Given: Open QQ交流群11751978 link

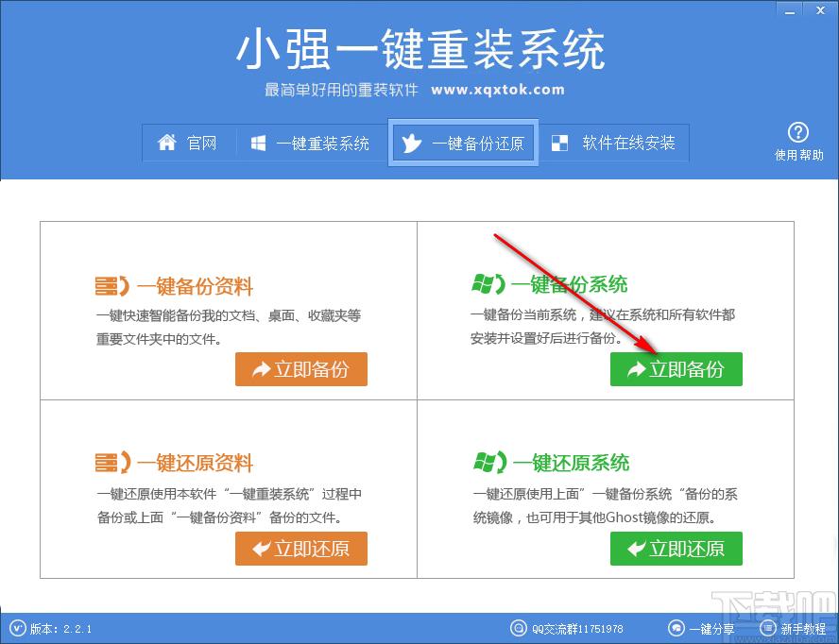Looking at the screenshot, I should coord(577,629).
